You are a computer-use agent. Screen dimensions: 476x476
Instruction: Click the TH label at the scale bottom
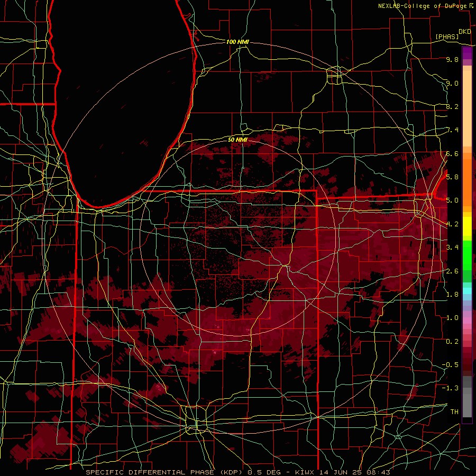point(454,411)
